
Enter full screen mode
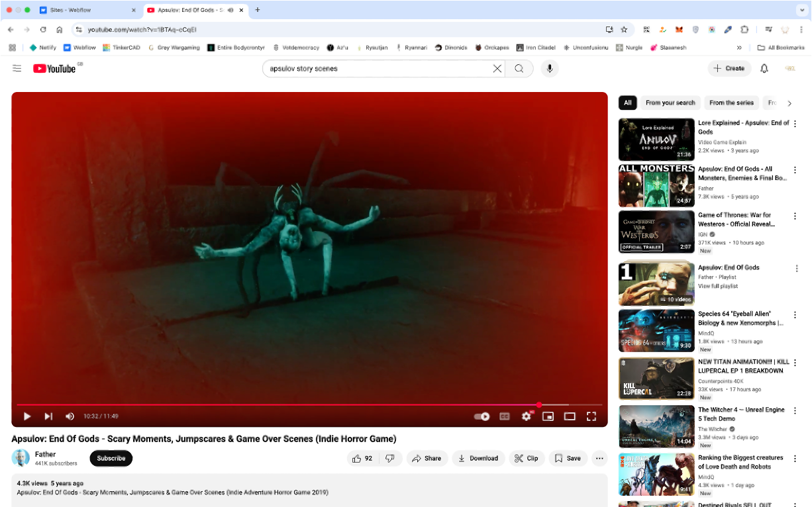click(x=591, y=416)
